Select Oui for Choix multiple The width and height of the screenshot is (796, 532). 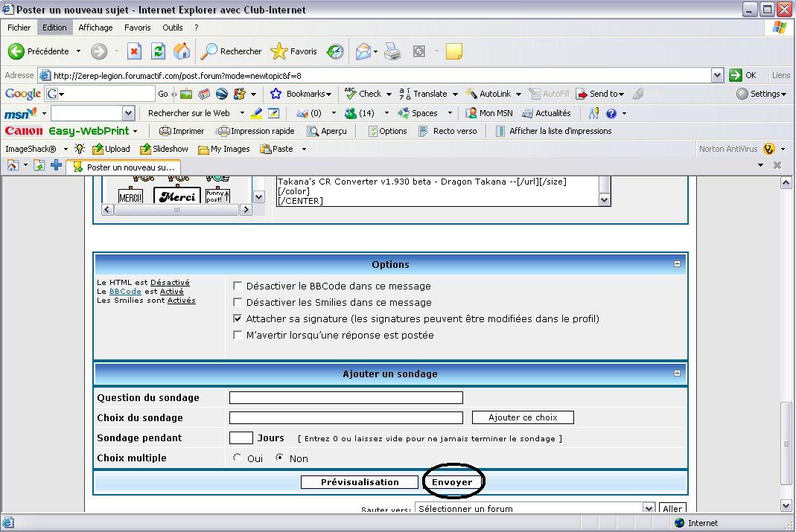tap(238, 458)
